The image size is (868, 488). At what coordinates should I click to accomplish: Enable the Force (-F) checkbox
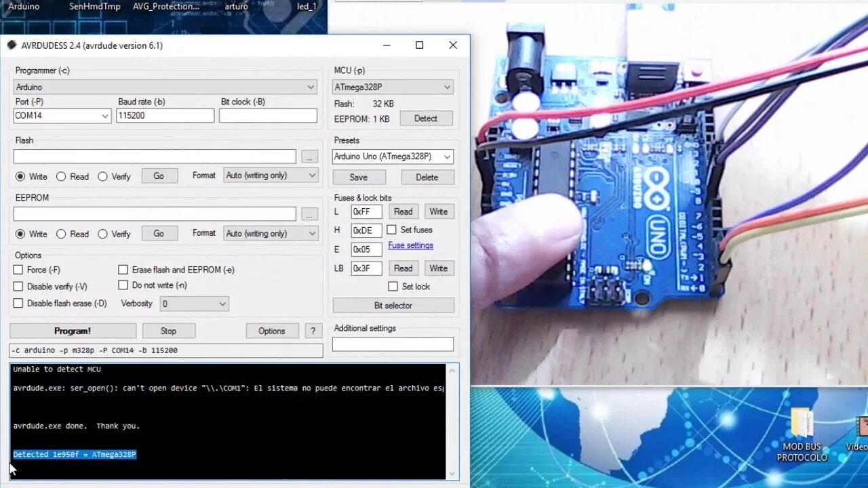point(18,270)
